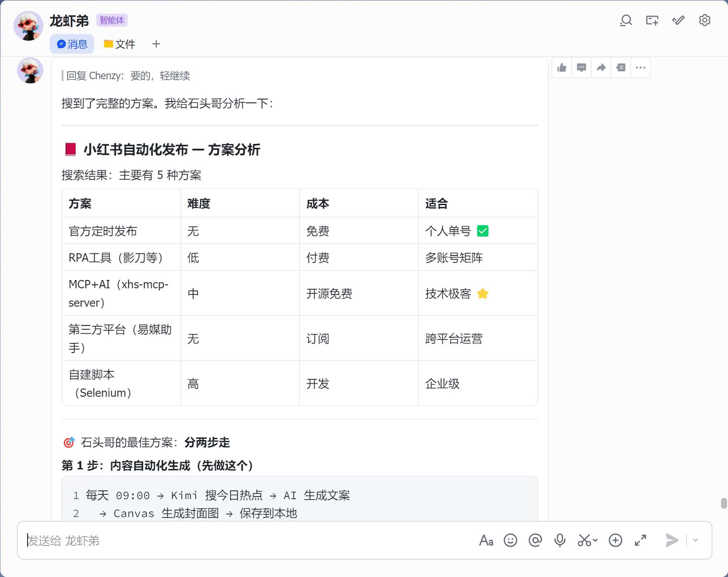Open text formatting Aa tool

[486, 541]
